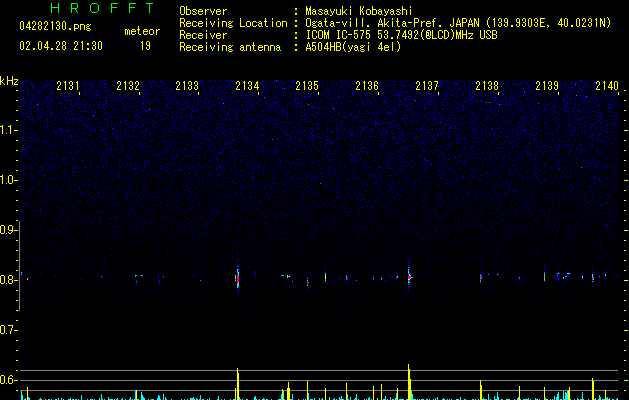Click the 'meteor' count label
629x400 pixels.
[x=142, y=31]
